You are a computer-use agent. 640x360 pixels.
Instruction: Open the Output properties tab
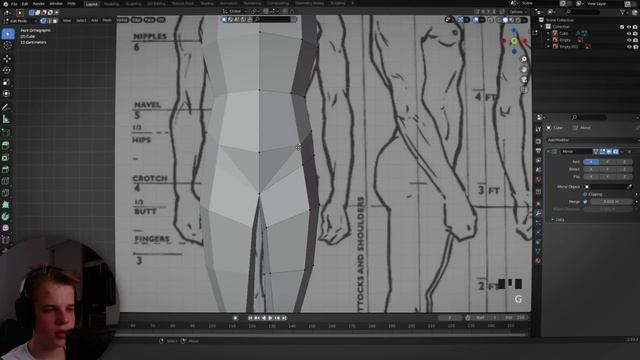(x=538, y=151)
